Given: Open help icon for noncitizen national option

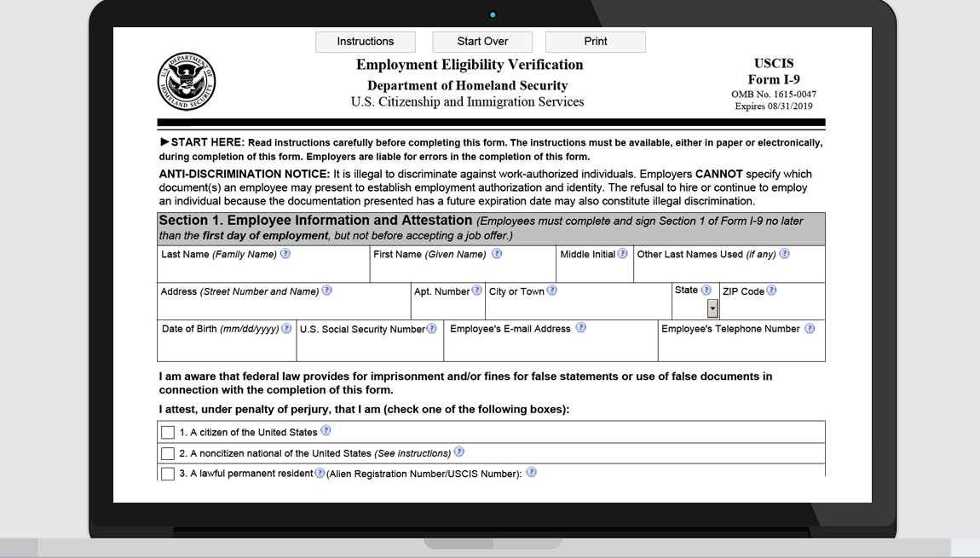Looking at the screenshot, I should 459,452.
